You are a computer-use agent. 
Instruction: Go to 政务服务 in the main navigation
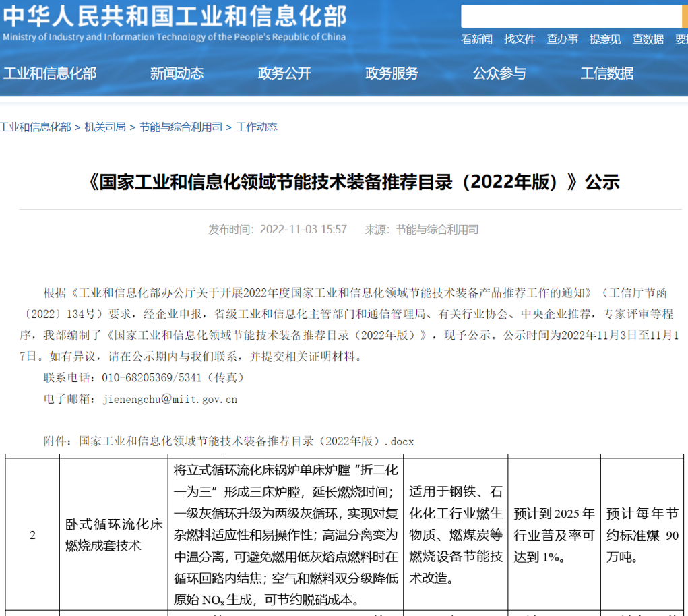[392, 73]
